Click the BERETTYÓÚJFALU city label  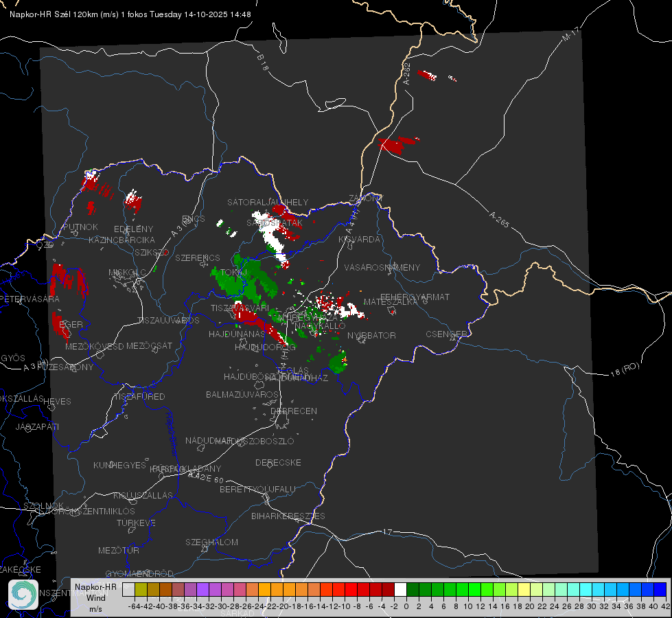click(x=257, y=490)
